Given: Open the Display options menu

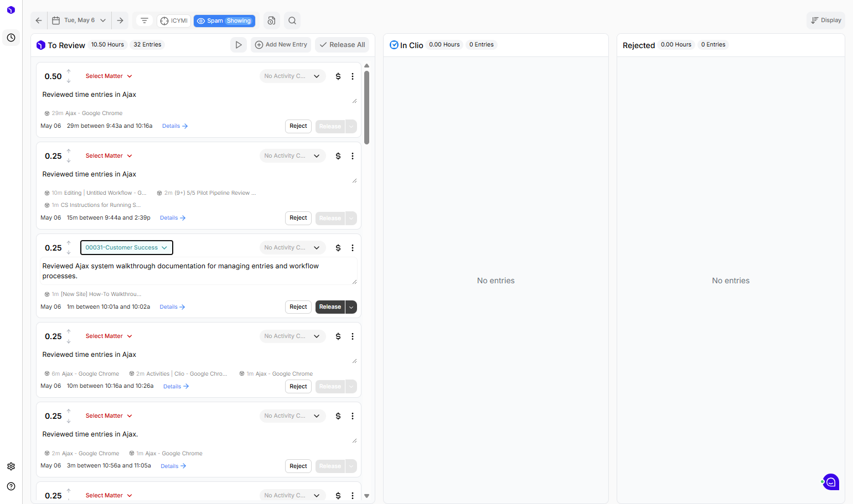Looking at the screenshot, I should click(826, 20).
